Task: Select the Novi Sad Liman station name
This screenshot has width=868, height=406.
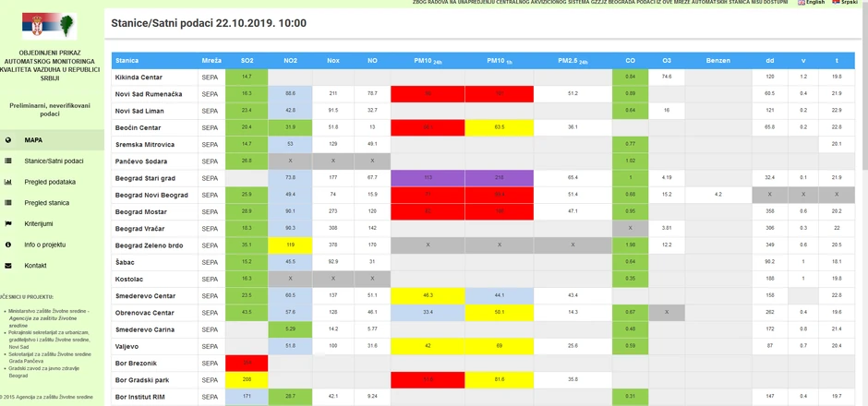Action: pyautogui.click(x=139, y=111)
